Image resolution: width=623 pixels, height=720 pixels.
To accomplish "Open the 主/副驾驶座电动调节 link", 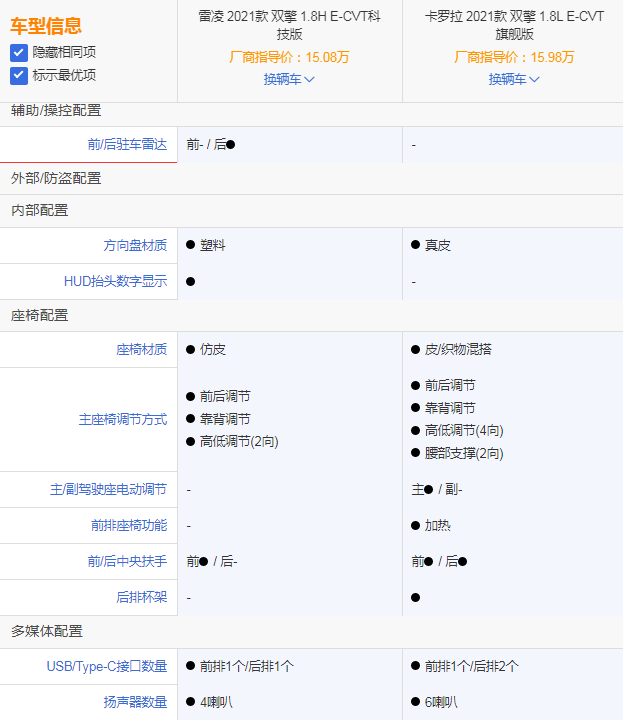I will [108, 490].
